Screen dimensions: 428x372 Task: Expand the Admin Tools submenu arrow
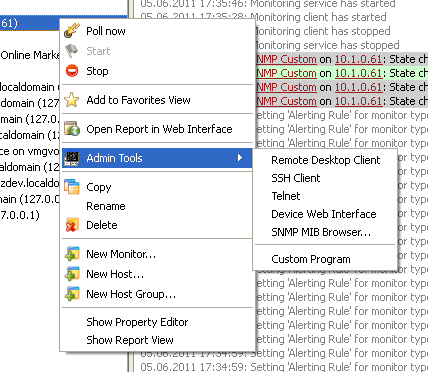pyautogui.click(x=240, y=158)
